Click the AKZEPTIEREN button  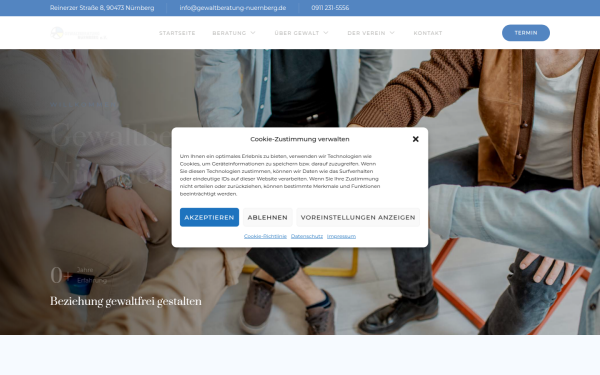click(x=209, y=217)
